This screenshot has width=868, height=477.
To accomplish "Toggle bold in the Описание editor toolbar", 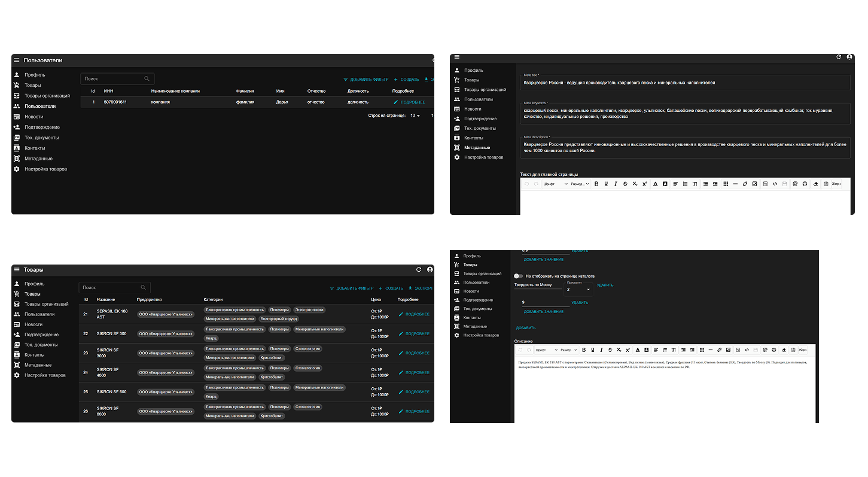I will click(x=584, y=350).
